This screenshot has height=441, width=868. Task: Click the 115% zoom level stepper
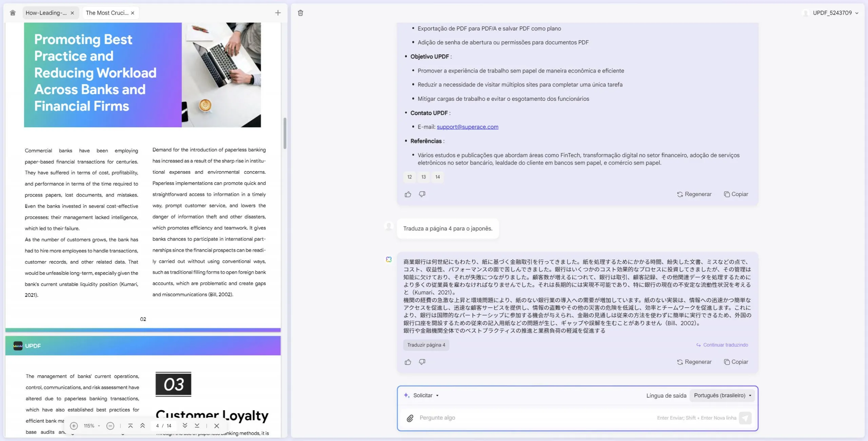pyautogui.click(x=92, y=426)
